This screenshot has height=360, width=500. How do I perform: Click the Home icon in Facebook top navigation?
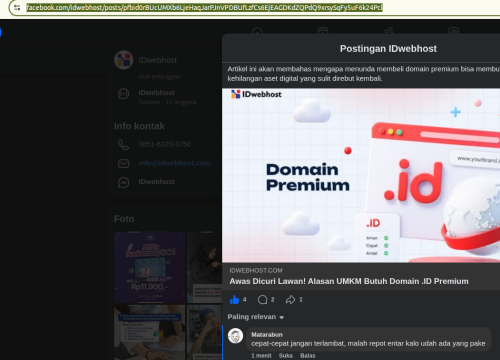(257, 31)
